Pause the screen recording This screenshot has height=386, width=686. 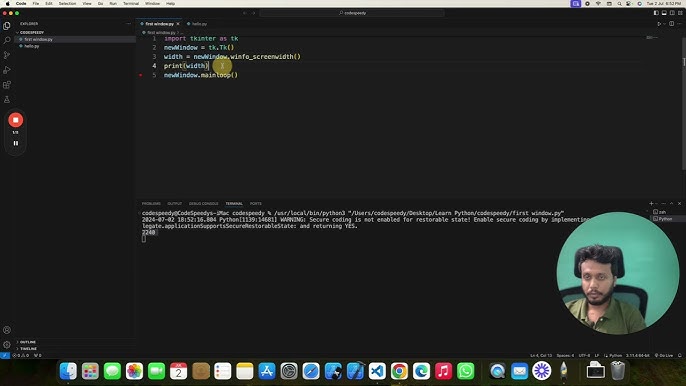click(x=16, y=143)
